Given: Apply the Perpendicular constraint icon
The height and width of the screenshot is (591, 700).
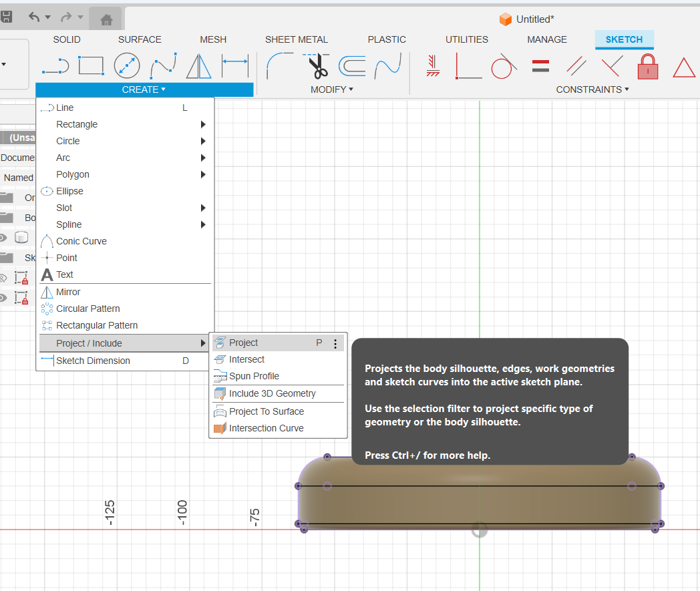Looking at the screenshot, I should 612,66.
